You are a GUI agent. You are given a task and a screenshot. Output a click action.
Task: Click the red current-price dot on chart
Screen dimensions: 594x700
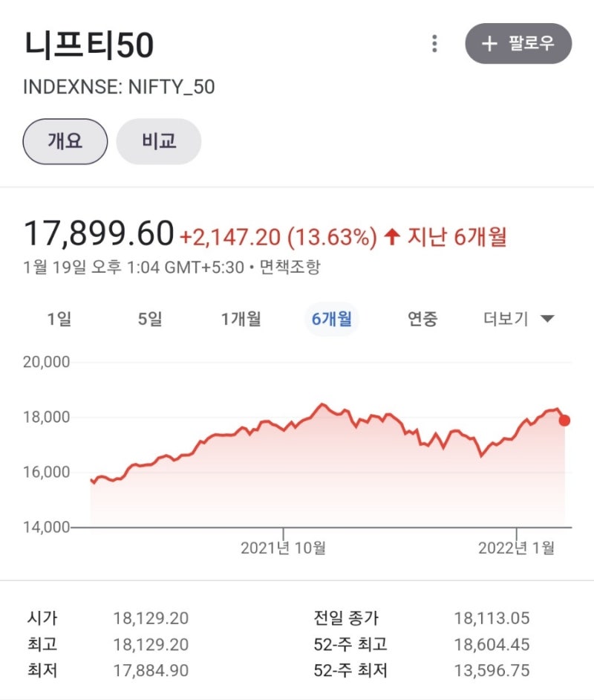564,421
